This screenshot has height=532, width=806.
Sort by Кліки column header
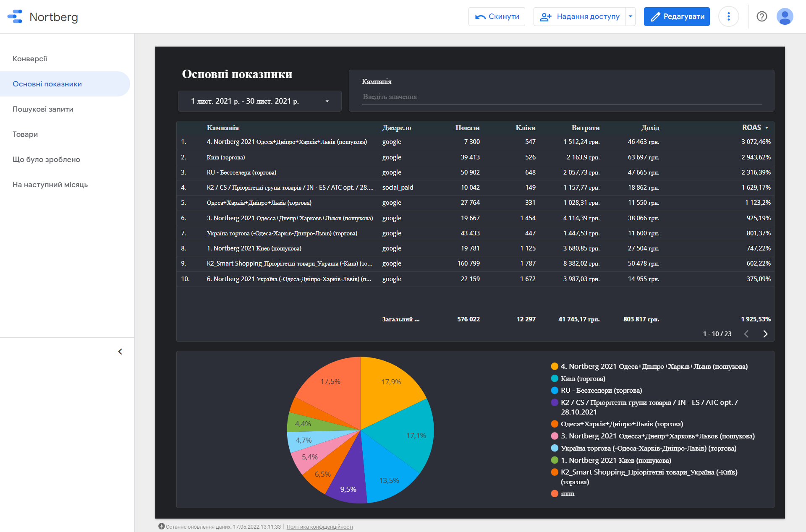click(525, 128)
